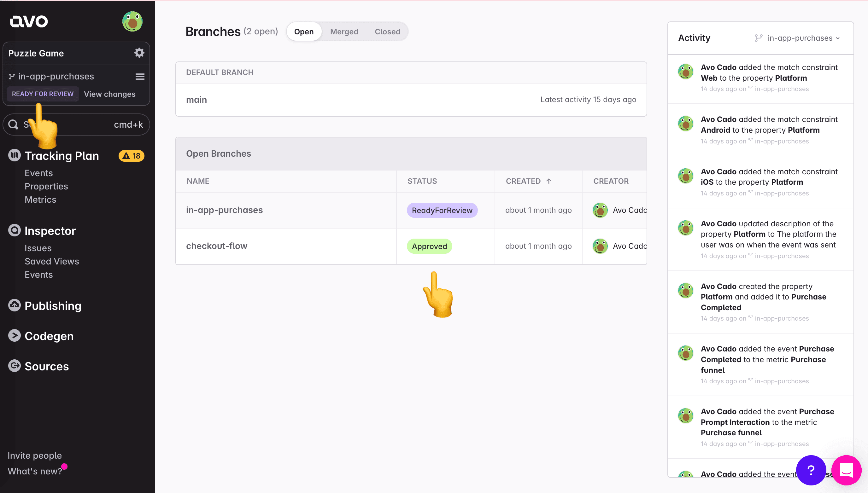This screenshot has height=493, width=868.
Task: Toggle READY FOR REVIEW status label
Action: pos(42,94)
